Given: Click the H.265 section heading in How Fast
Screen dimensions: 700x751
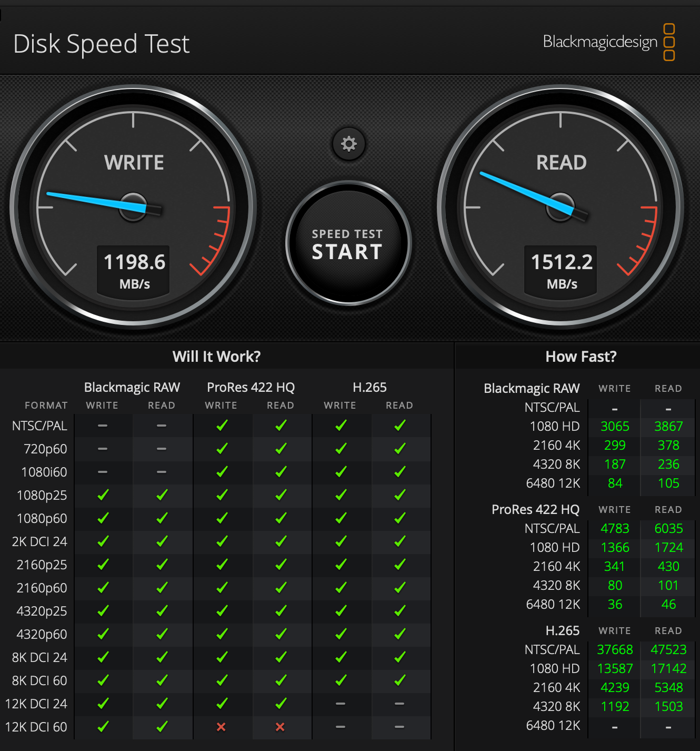Looking at the screenshot, I should coord(563,630).
